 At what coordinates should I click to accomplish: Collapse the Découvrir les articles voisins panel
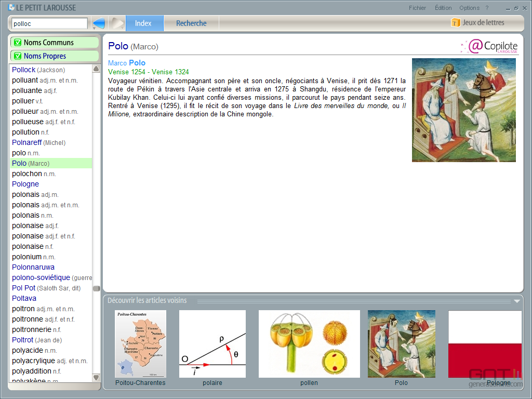point(517,301)
